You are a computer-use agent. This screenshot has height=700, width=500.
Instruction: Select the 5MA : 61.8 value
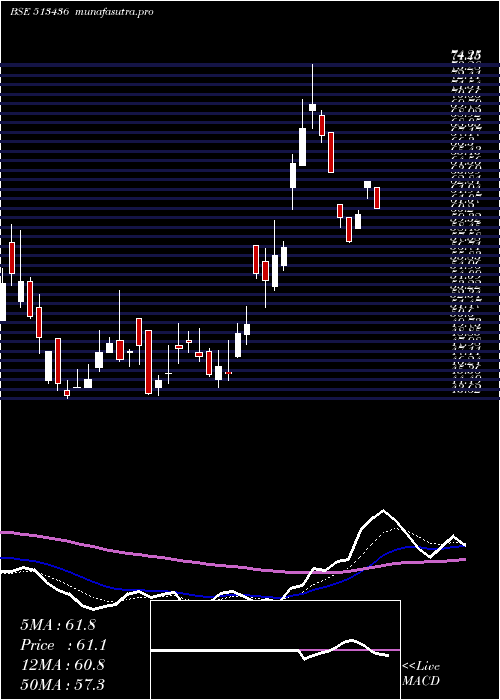point(58,625)
